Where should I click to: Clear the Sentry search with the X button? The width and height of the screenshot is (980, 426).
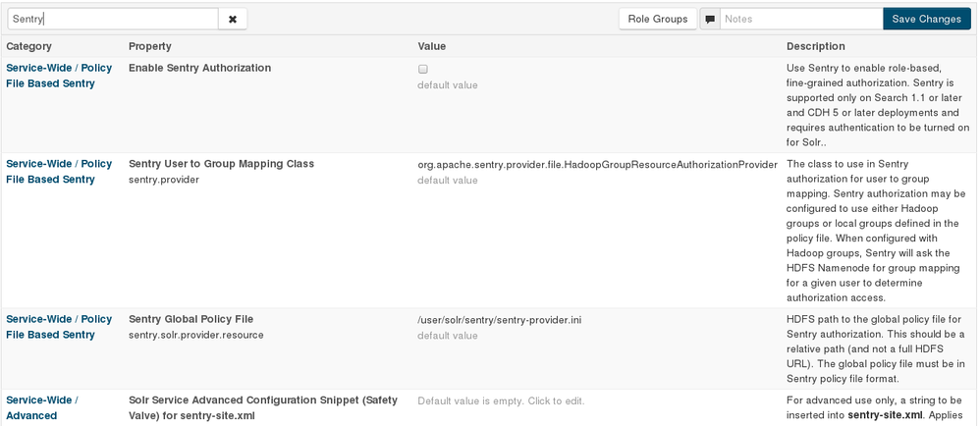(233, 19)
